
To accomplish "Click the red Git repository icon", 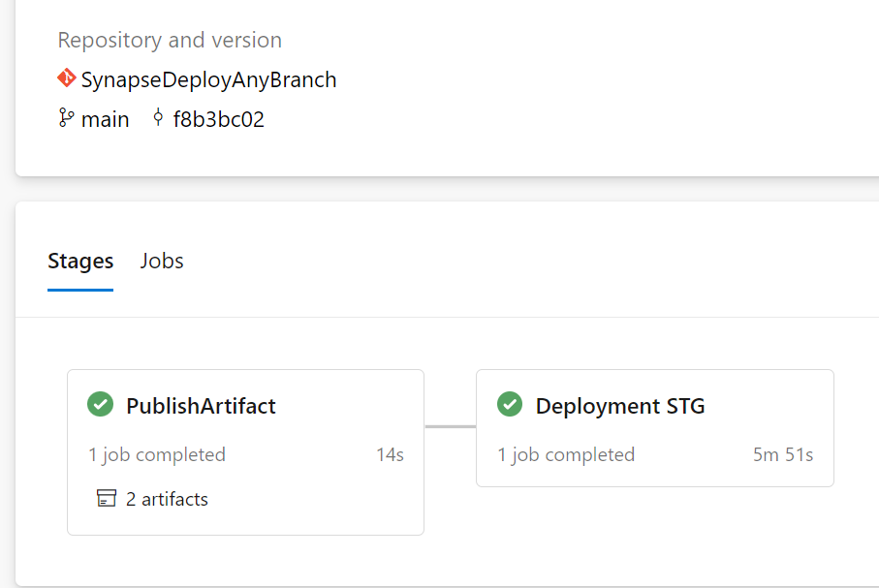I will (x=66, y=77).
